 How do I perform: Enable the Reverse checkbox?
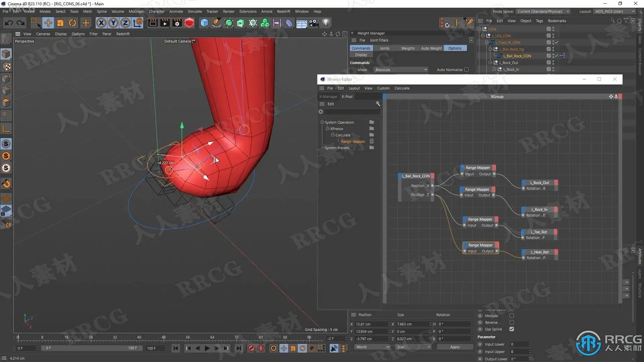512,322
